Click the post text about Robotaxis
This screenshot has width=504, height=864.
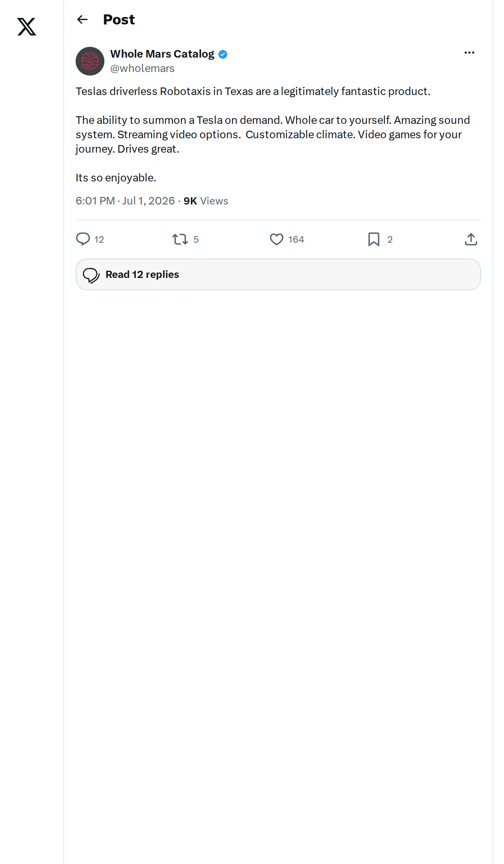click(x=273, y=134)
